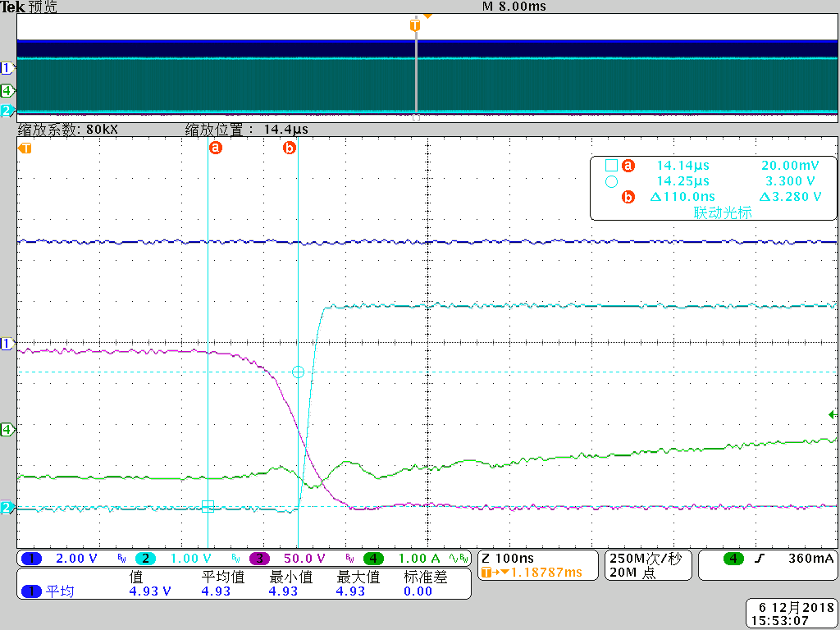Image resolution: width=840 pixels, height=630 pixels.
Task: Click the orange trigger T marker in overview
Action: (x=414, y=25)
